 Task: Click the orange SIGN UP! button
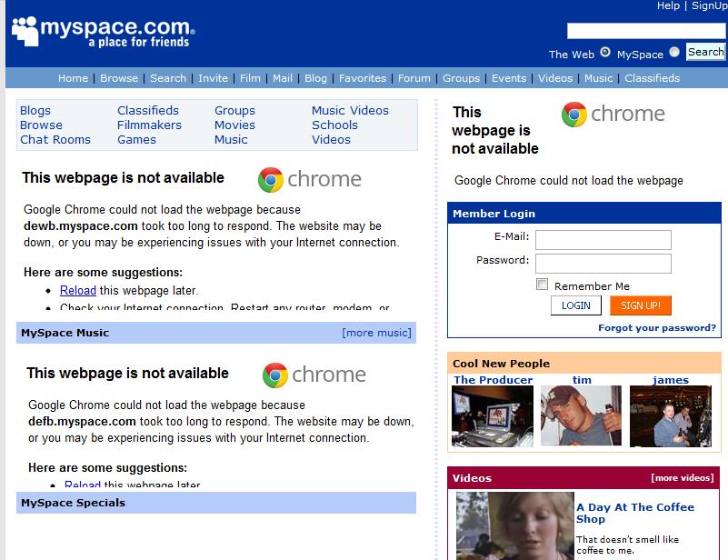pyautogui.click(x=638, y=305)
